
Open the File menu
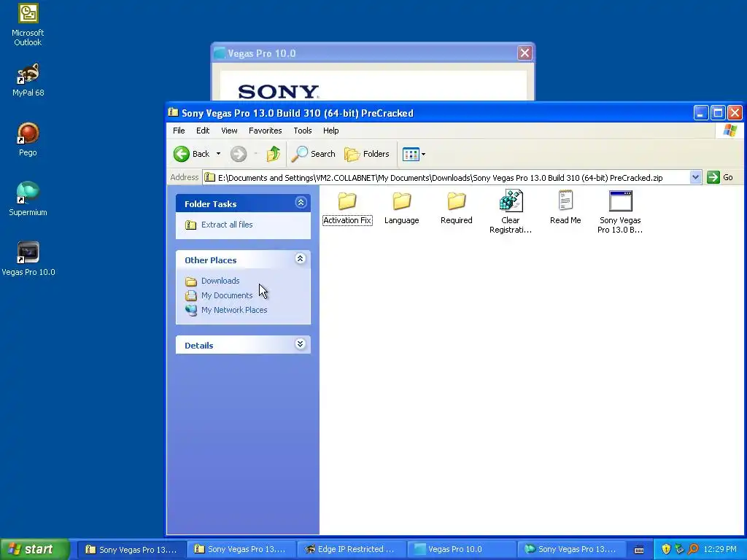179,131
